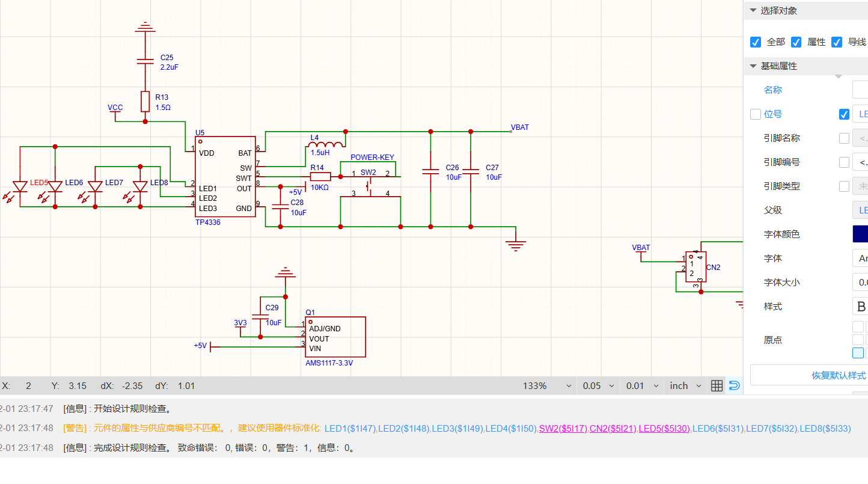Collapse the 选择对象 section
Screen dimensions: 868x484
(x=753, y=11)
